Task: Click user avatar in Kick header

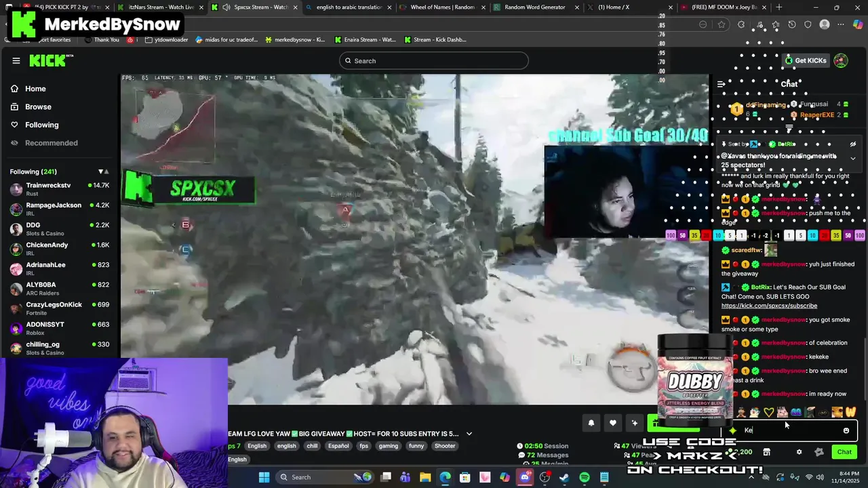Action: (x=841, y=60)
